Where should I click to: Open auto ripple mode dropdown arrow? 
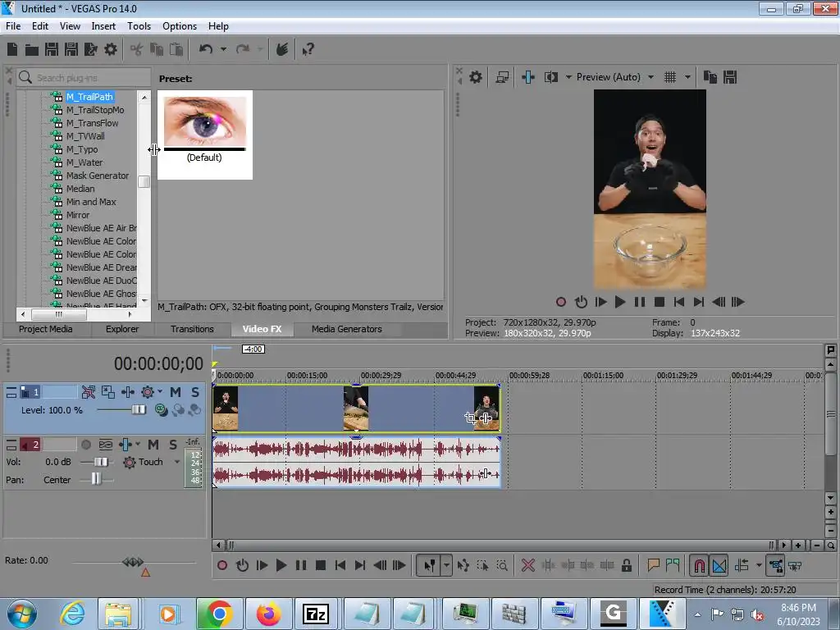click(759, 565)
